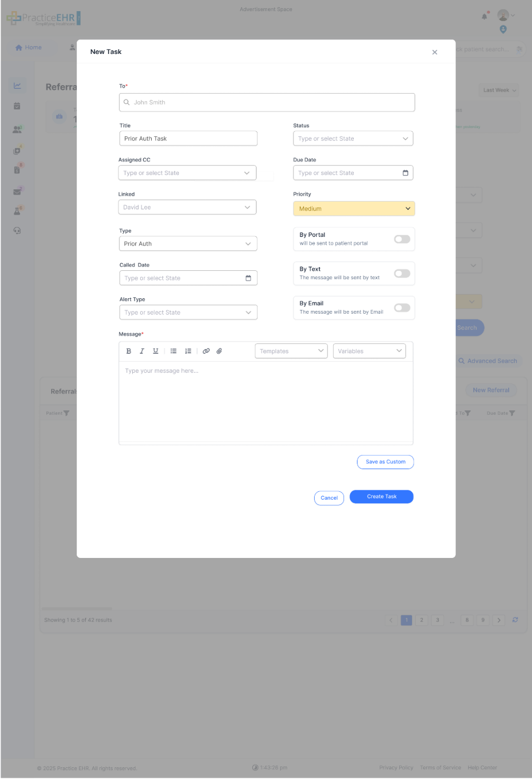Expand the Status dropdown

click(353, 139)
